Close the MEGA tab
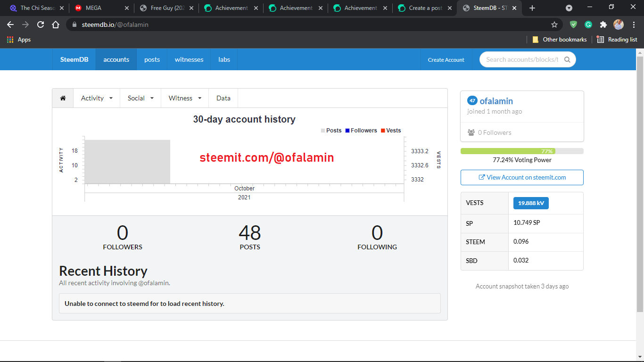644x362 pixels. [126, 8]
